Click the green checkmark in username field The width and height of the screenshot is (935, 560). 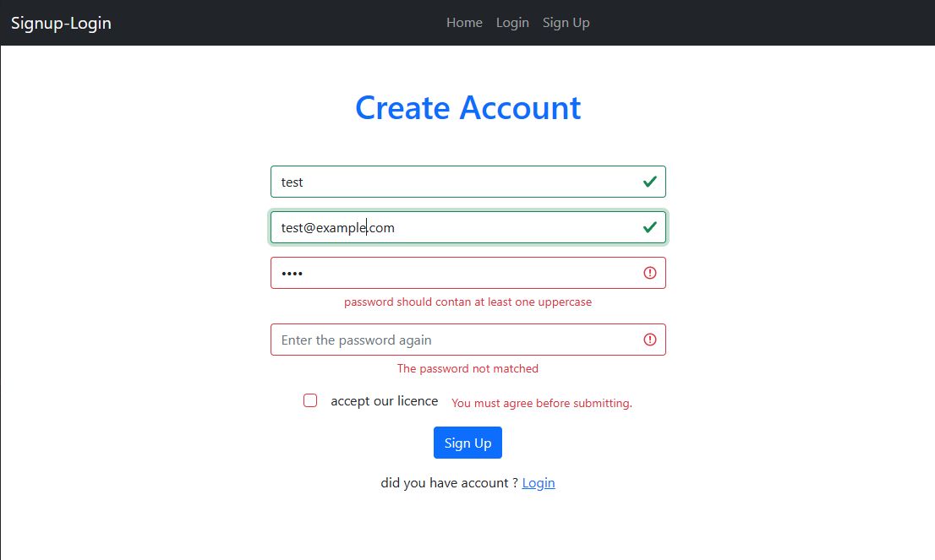[x=649, y=182]
